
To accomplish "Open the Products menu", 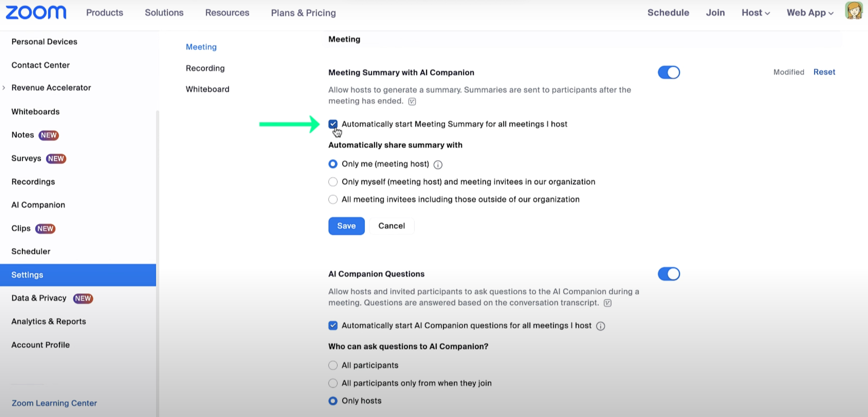I will point(105,13).
